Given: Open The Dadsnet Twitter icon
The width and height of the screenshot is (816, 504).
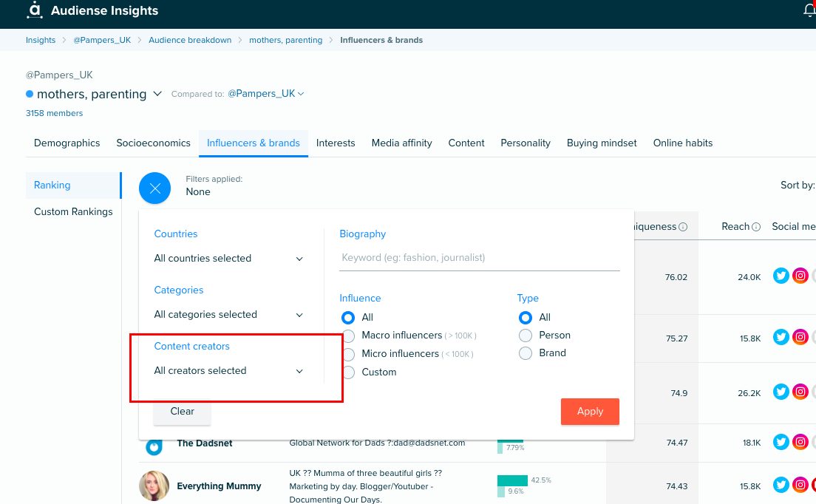Looking at the screenshot, I should pyautogui.click(x=781, y=442).
